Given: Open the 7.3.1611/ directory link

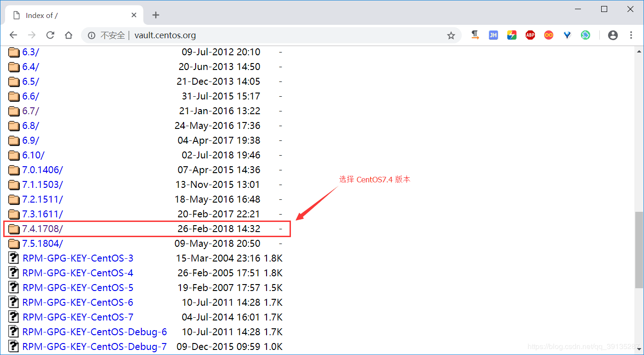Looking at the screenshot, I should click(42, 214).
